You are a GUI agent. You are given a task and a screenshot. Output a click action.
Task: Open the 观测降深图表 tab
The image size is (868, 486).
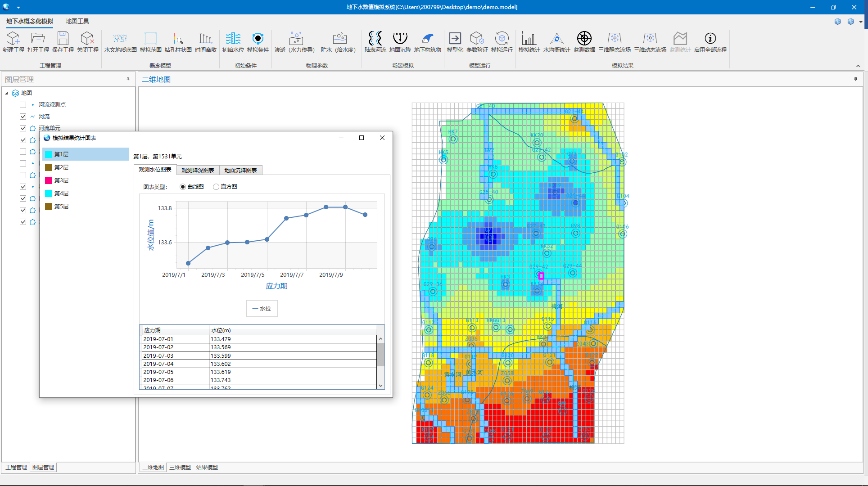point(198,170)
